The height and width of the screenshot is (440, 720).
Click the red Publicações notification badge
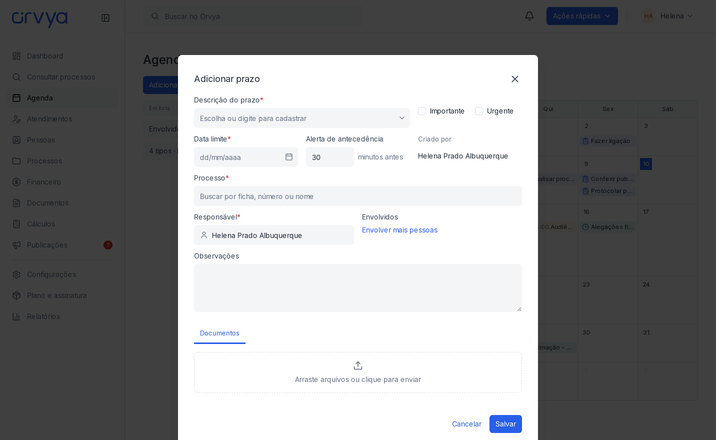108,245
